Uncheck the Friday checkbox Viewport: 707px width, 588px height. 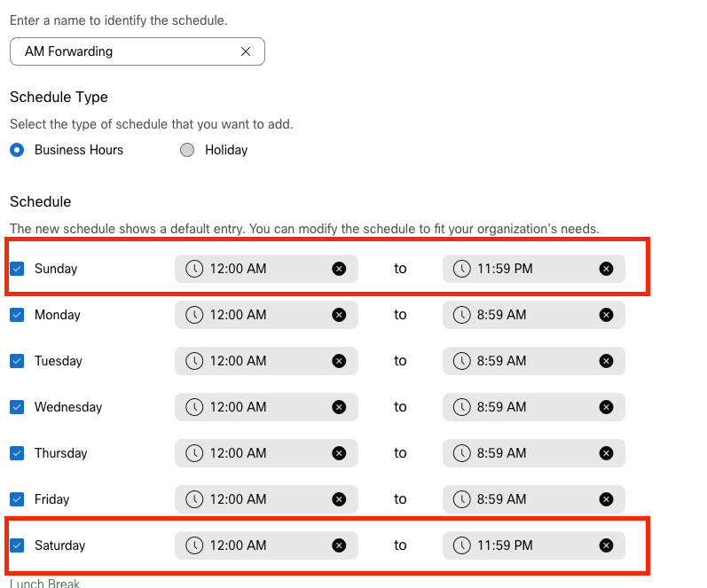pyautogui.click(x=17, y=499)
